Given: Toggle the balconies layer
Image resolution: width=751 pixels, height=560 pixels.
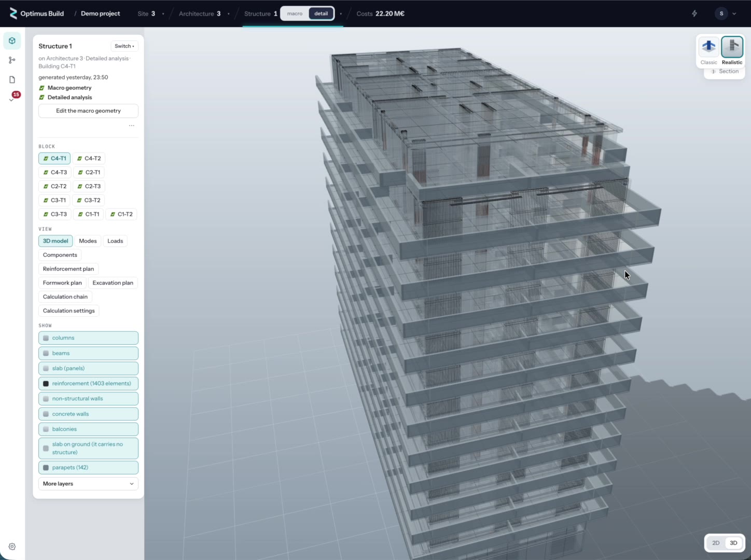Looking at the screenshot, I should pyautogui.click(x=88, y=429).
